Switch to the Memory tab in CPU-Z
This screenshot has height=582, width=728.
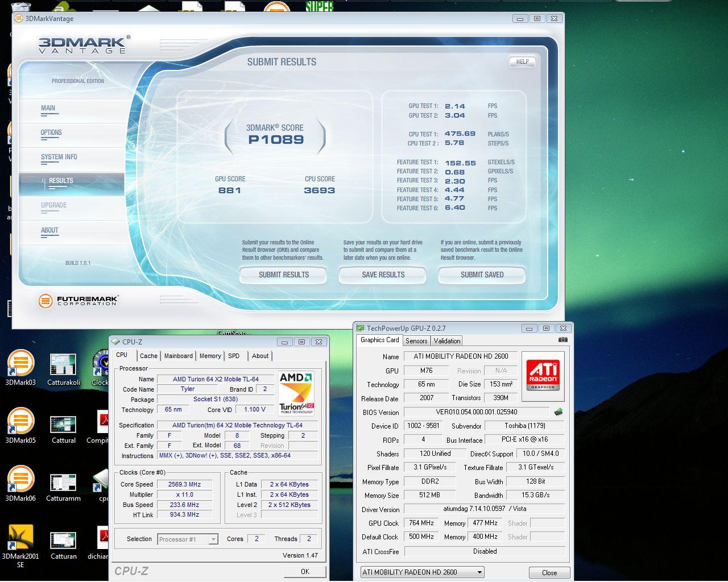tap(210, 356)
